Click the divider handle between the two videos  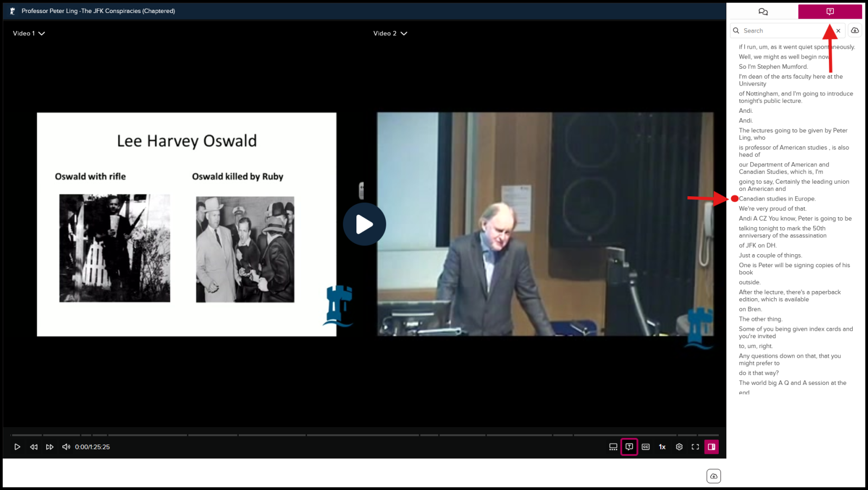[x=361, y=190]
